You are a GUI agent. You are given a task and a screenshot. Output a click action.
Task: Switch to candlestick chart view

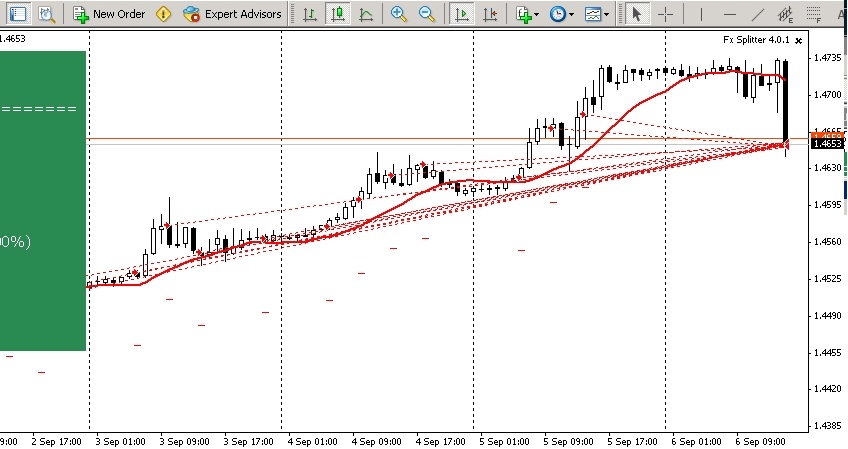pos(338,14)
